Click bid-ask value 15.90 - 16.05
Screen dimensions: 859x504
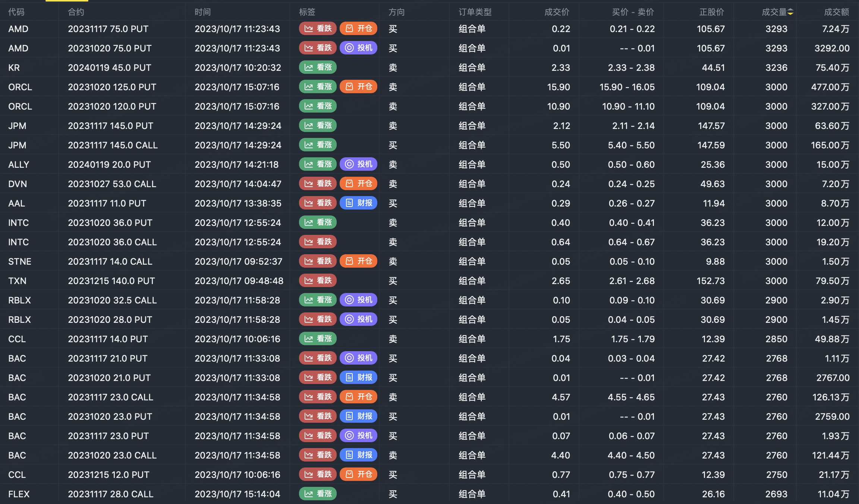pyautogui.click(x=627, y=87)
